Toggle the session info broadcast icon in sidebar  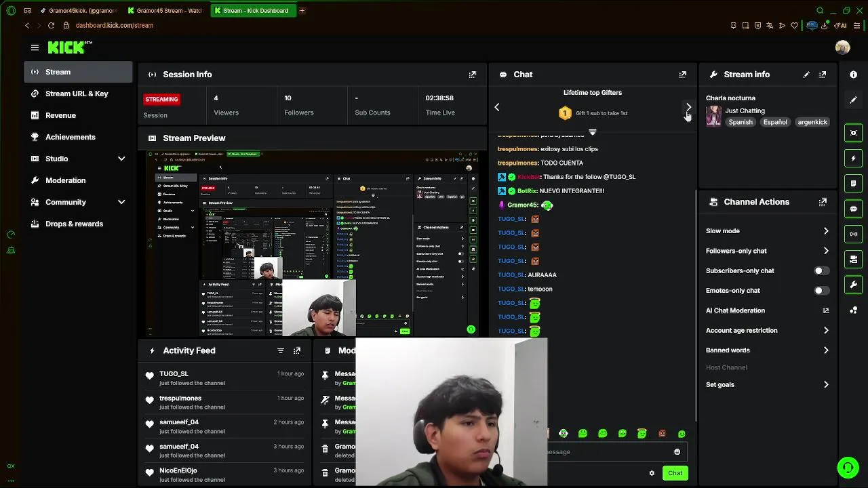(854, 234)
